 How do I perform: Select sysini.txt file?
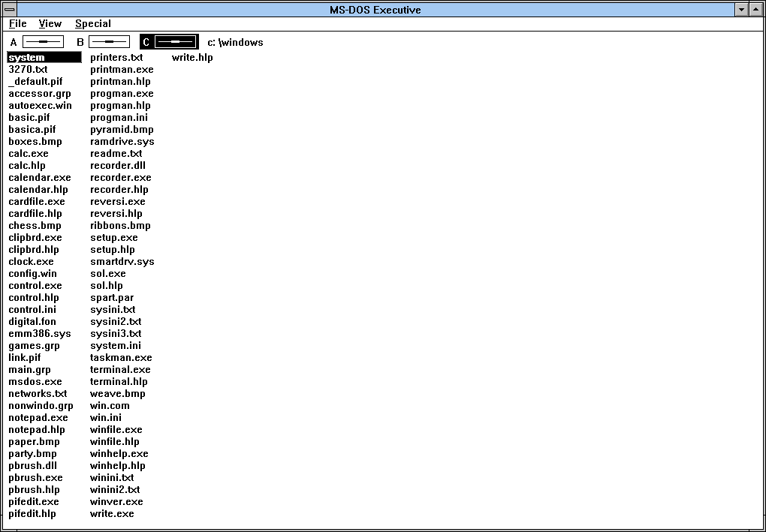point(113,309)
